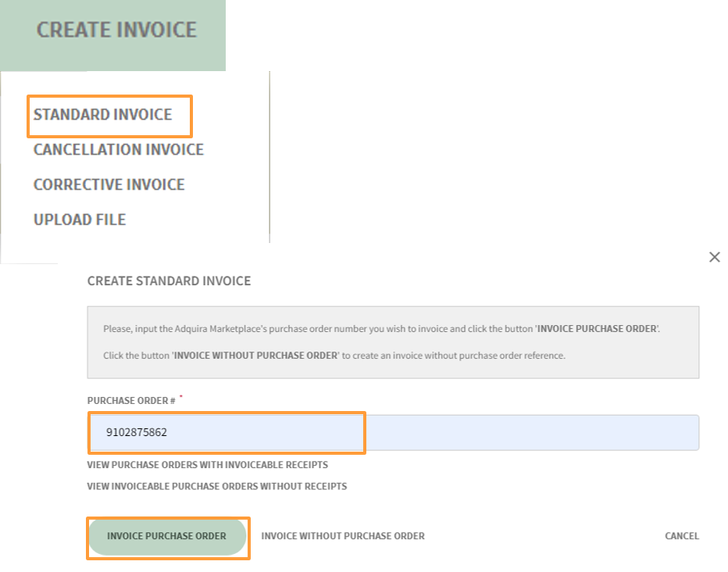
Task: Click the CREATE STANDARD INVOICE dialog title
Action: tap(169, 281)
